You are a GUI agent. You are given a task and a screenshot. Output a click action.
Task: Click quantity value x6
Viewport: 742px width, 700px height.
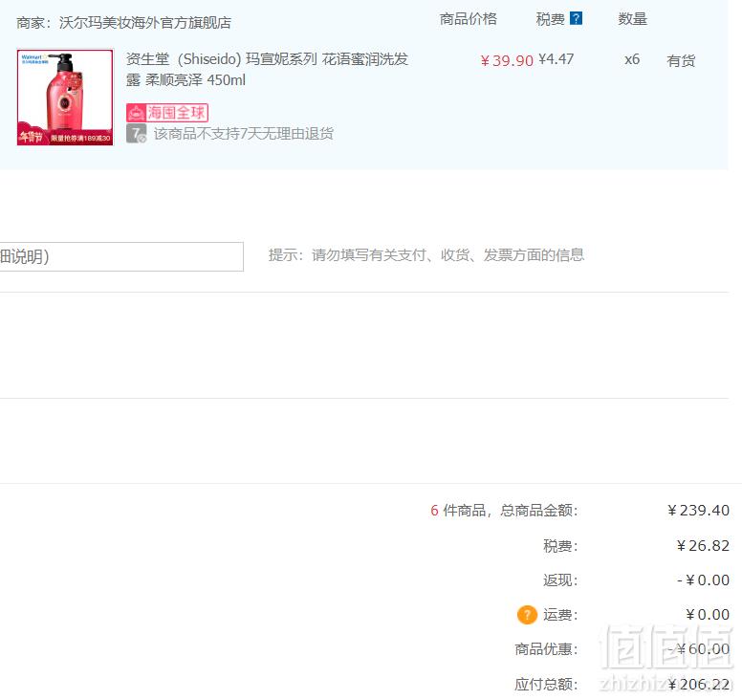pyautogui.click(x=632, y=59)
